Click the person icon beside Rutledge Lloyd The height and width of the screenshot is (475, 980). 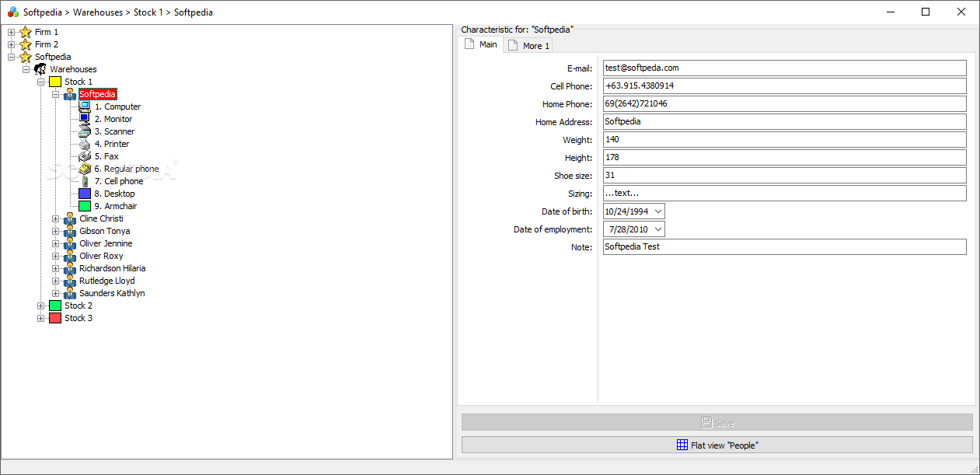pyautogui.click(x=70, y=281)
